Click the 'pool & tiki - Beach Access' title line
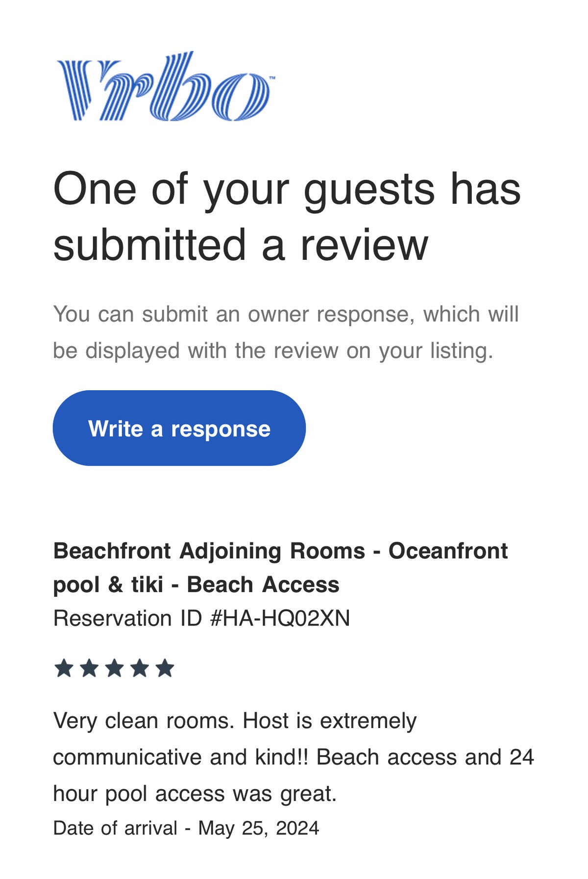 (x=196, y=585)
